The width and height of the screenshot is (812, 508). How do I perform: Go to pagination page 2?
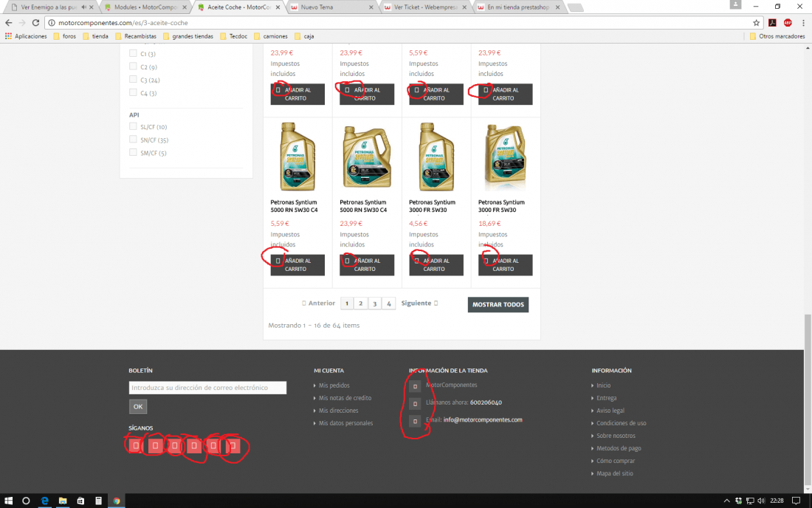(361, 303)
